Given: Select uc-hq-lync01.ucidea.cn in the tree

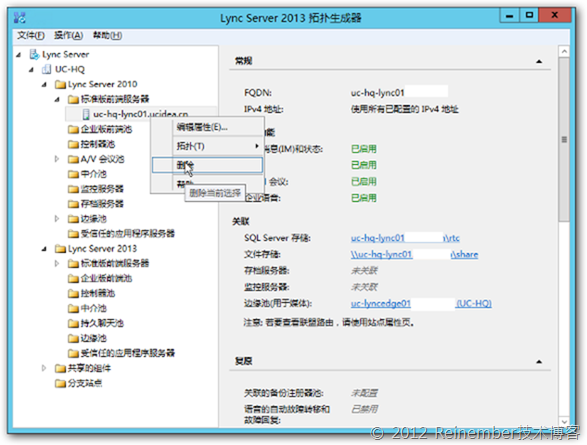Looking at the screenshot, I should pyautogui.click(x=141, y=114).
